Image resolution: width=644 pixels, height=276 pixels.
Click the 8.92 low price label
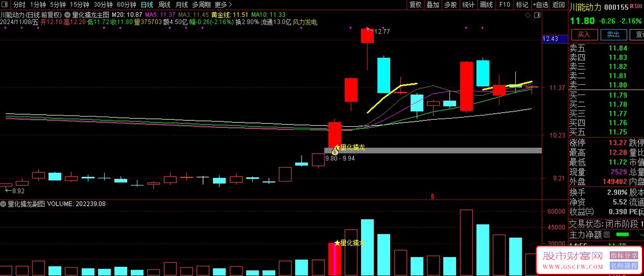point(19,191)
